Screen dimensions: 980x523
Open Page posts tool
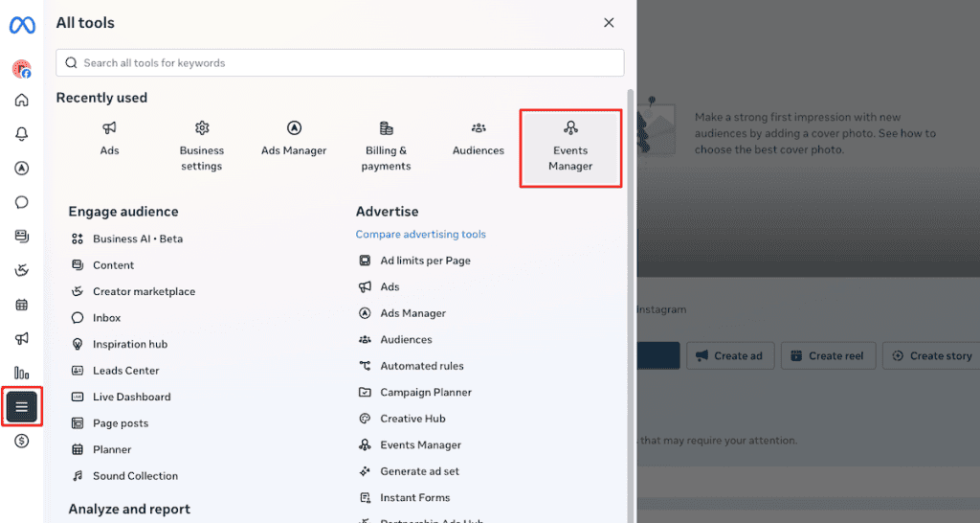(x=110, y=423)
